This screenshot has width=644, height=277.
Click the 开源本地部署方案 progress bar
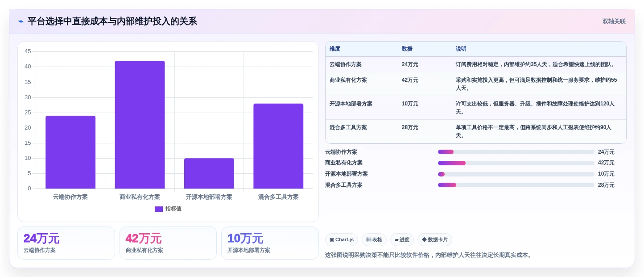click(x=516, y=174)
